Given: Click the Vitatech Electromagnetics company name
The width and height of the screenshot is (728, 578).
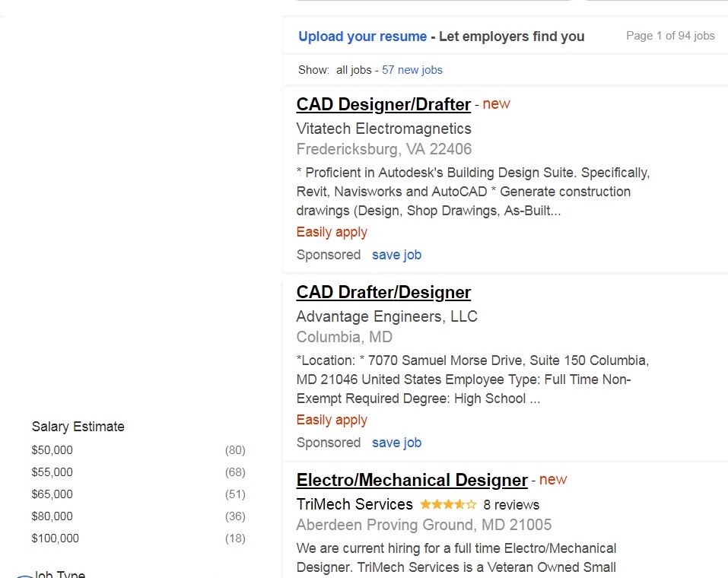Looking at the screenshot, I should [383, 129].
